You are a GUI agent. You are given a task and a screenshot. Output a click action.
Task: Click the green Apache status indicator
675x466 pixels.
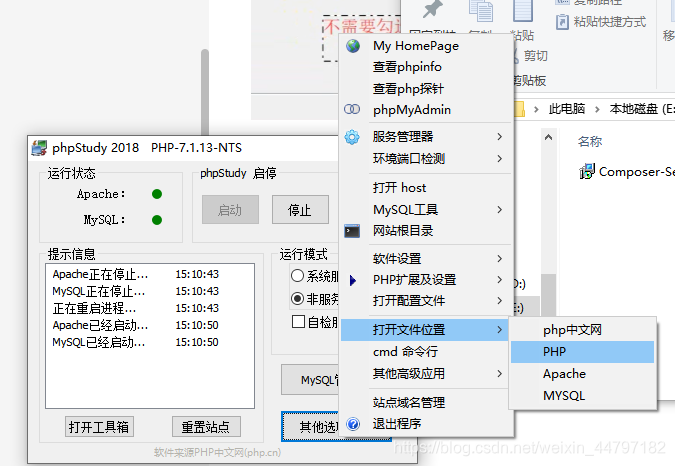[x=157, y=194]
